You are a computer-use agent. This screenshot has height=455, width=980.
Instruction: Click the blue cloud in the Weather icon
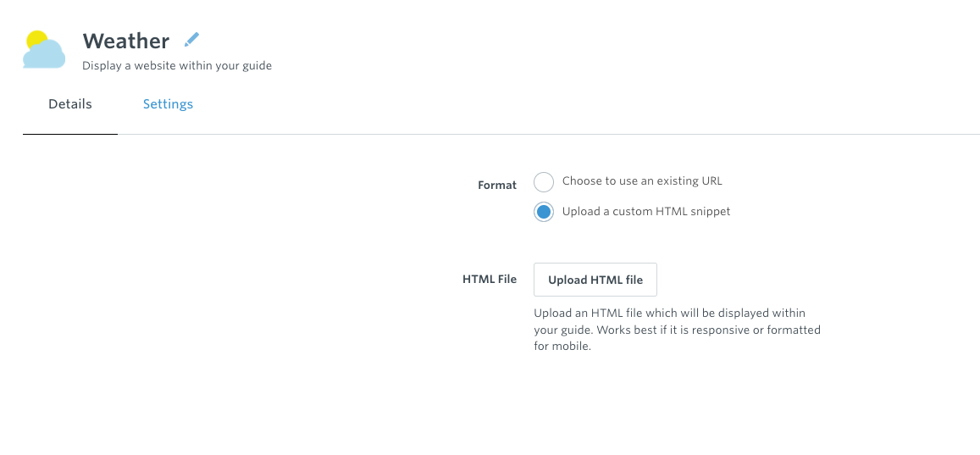44,55
